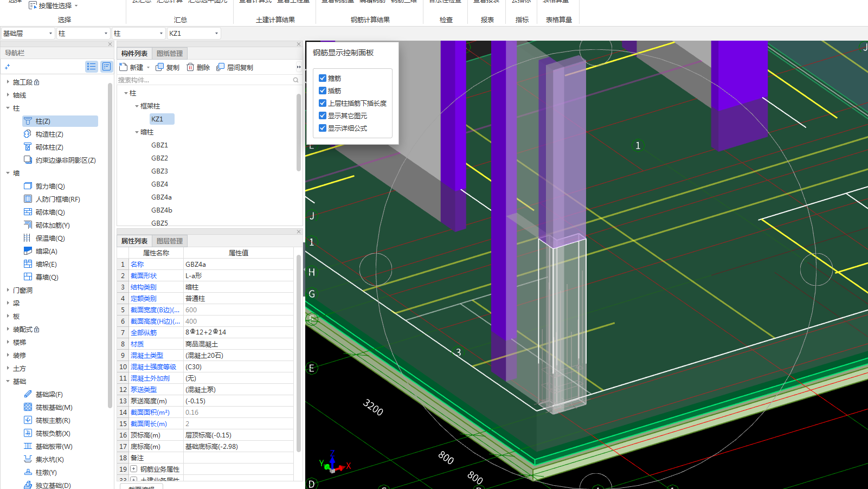Select the 基础梁(F) foundation beam icon
Viewport: 868px width, 489px height.
pyautogui.click(x=28, y=394)
